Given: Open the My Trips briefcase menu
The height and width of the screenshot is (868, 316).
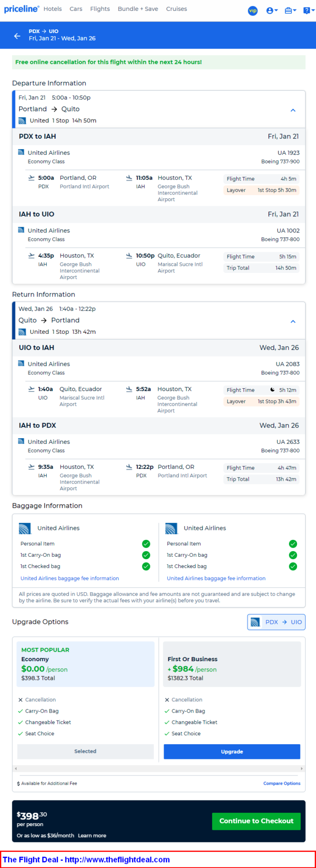Looking at the screenshot, I should (291, 10).
